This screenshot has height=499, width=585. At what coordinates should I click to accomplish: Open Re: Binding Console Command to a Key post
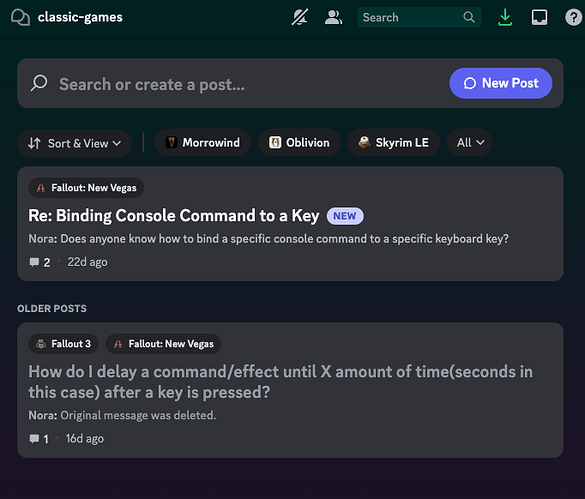173,216
